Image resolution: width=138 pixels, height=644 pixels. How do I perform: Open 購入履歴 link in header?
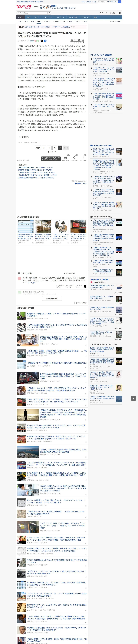pyautogui.click(x=112, y=13)
